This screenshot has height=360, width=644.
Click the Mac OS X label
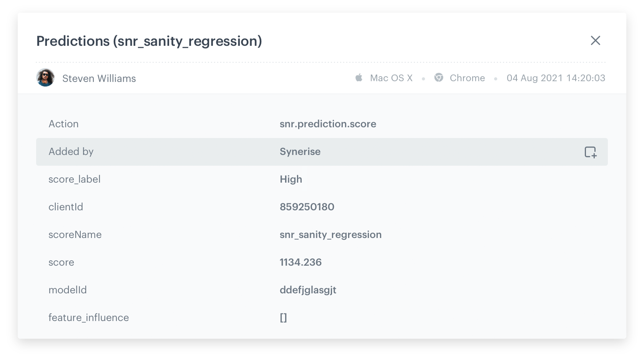(x=391, y=78)
